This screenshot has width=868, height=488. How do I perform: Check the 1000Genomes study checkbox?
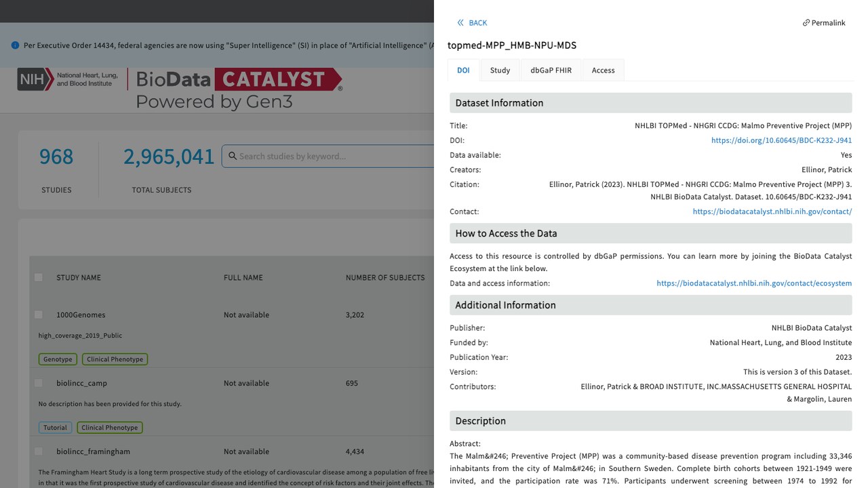39,314
